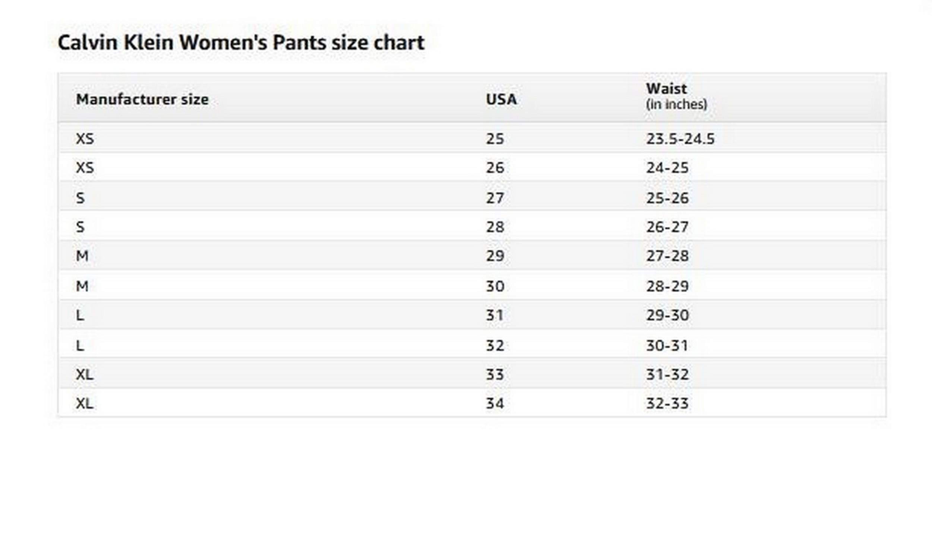932x560 pixels.
Task: Click USA size 31 cell
Action: (494, 315)
